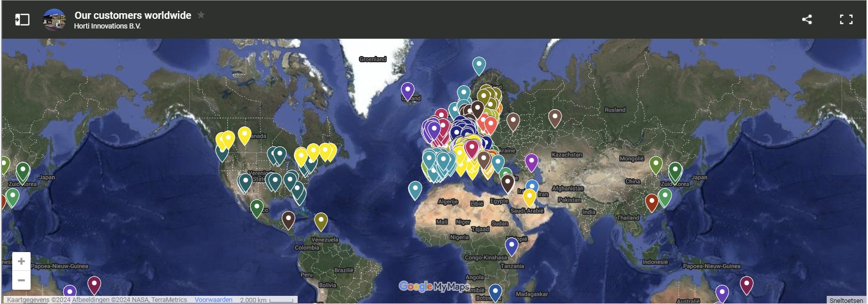
Task: Click the 'Our customers worldwide' map title
Action: pos(133,15)
